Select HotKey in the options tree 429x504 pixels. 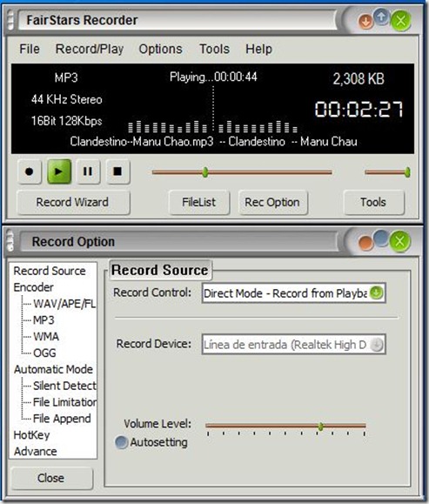(x=31, y=435)
